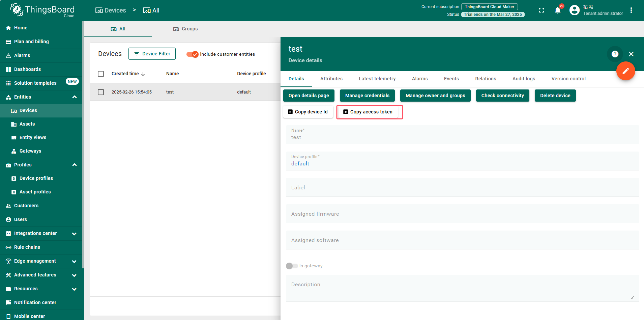Expand Edge management
The width and height of the screenshot is (644, 320).
[x=74, y=261]
